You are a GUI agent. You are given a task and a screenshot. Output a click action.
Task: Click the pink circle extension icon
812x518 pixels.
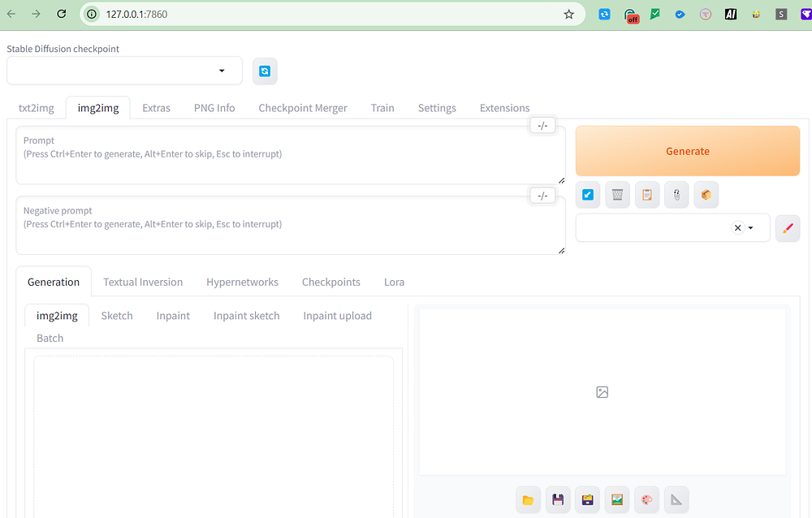pos(706,14)
